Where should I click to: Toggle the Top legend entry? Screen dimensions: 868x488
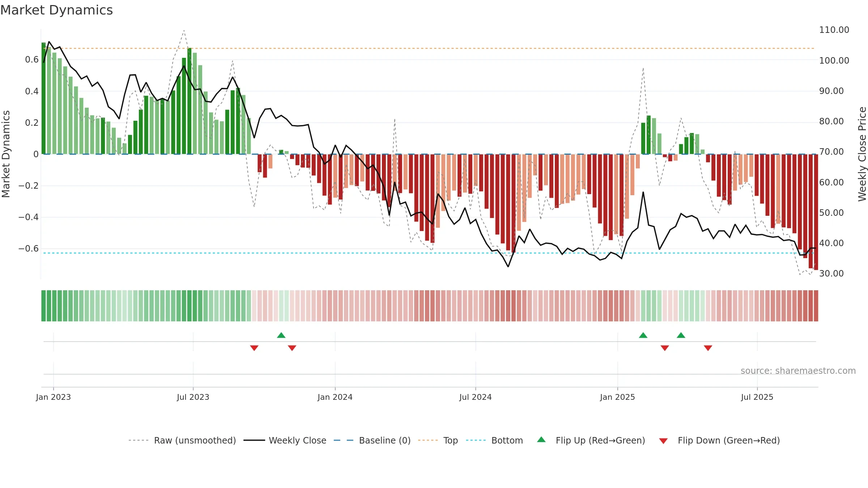tap(438, 440)
